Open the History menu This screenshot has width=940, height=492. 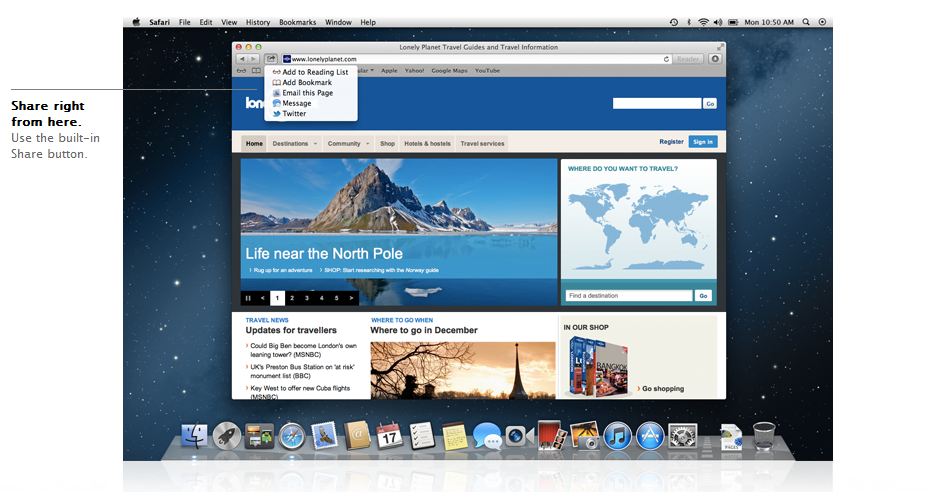click(258, 22)
